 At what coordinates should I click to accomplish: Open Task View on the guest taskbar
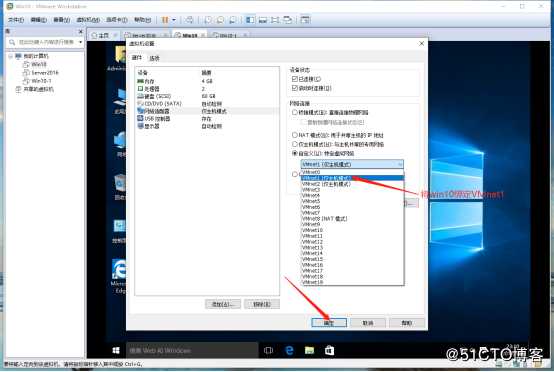click(x=269, y=350)
